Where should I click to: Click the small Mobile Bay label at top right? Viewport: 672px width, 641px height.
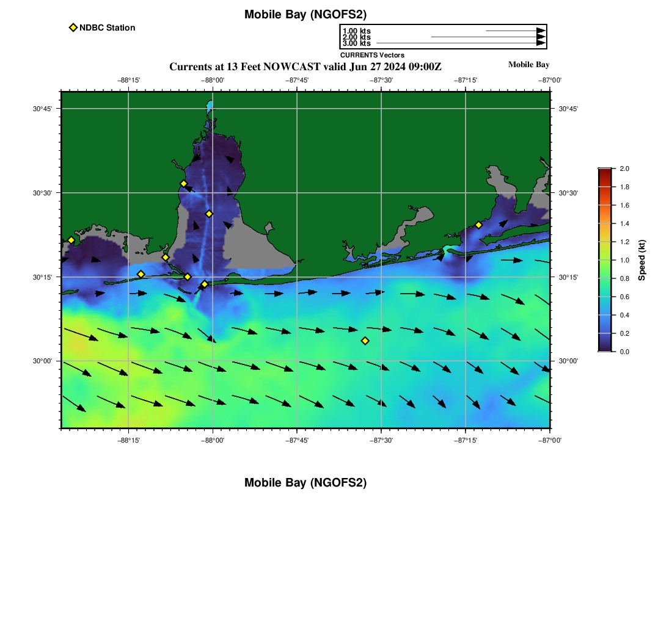[528, 65]
